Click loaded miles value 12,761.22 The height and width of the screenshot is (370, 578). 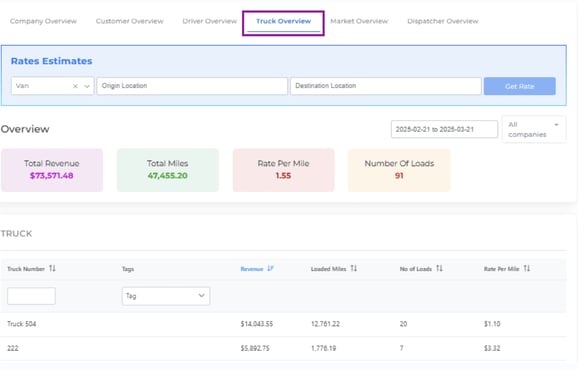325,324
